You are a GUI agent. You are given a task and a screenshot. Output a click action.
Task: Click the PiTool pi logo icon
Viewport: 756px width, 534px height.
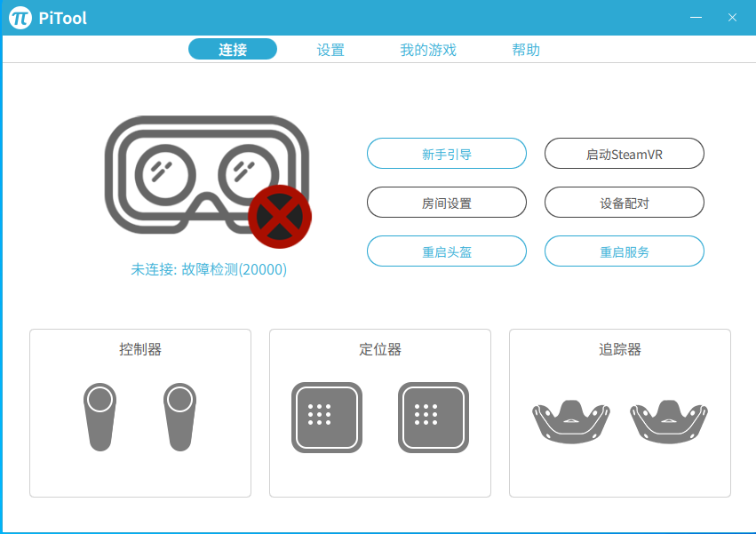(20, 18)
